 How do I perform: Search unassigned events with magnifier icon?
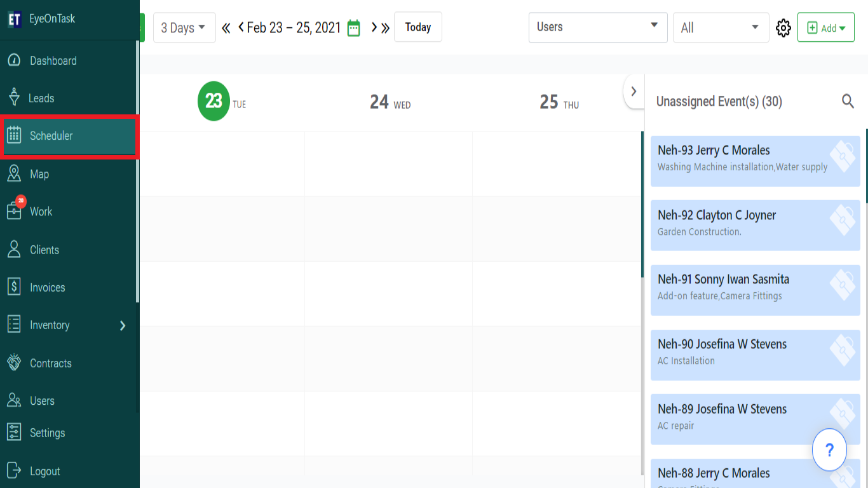(848, 101)
